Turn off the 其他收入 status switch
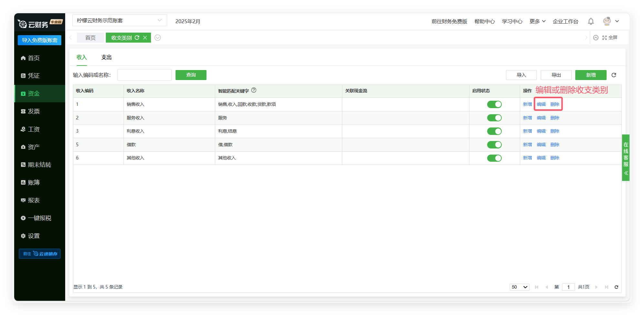The height and width of the screenshot is (315, 644). 494,158
